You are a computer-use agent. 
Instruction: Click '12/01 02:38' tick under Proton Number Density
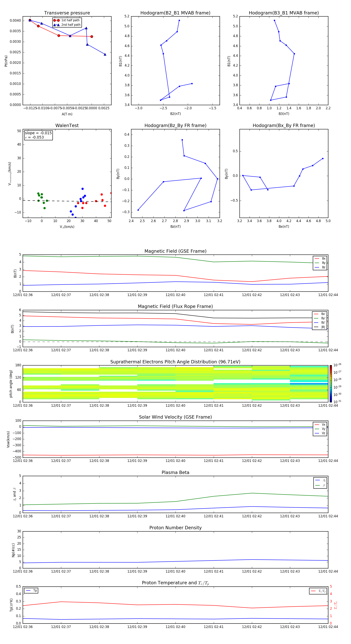pos(99,571)
